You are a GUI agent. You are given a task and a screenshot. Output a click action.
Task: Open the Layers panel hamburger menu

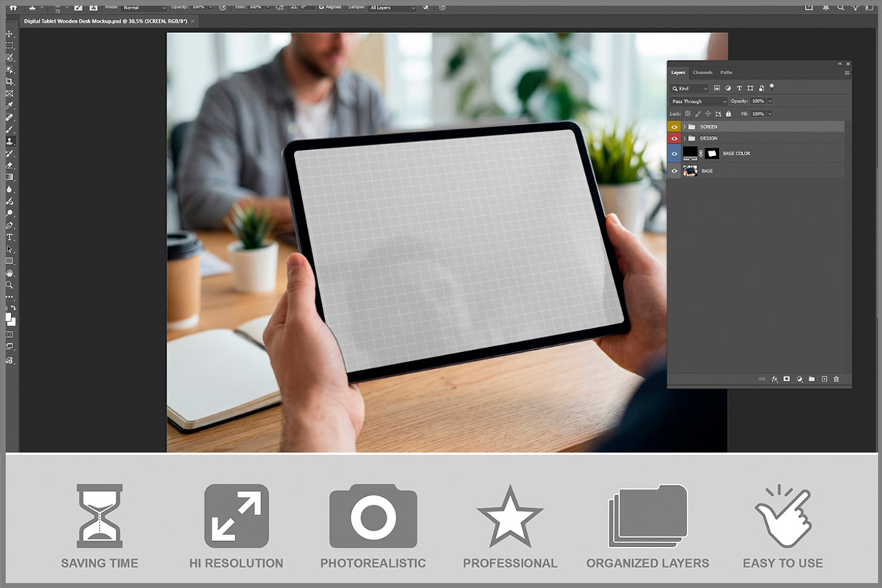(847, 73)
